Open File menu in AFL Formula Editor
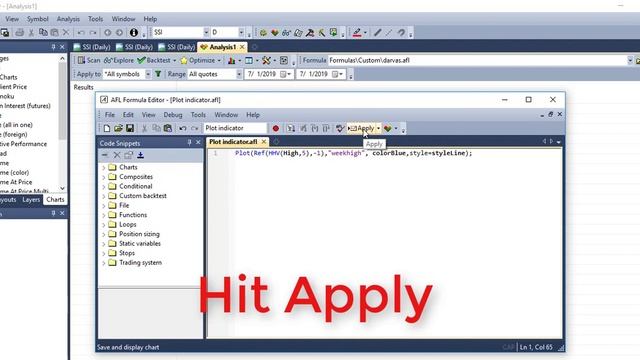 pyautogui.click(x=110, y=115)
